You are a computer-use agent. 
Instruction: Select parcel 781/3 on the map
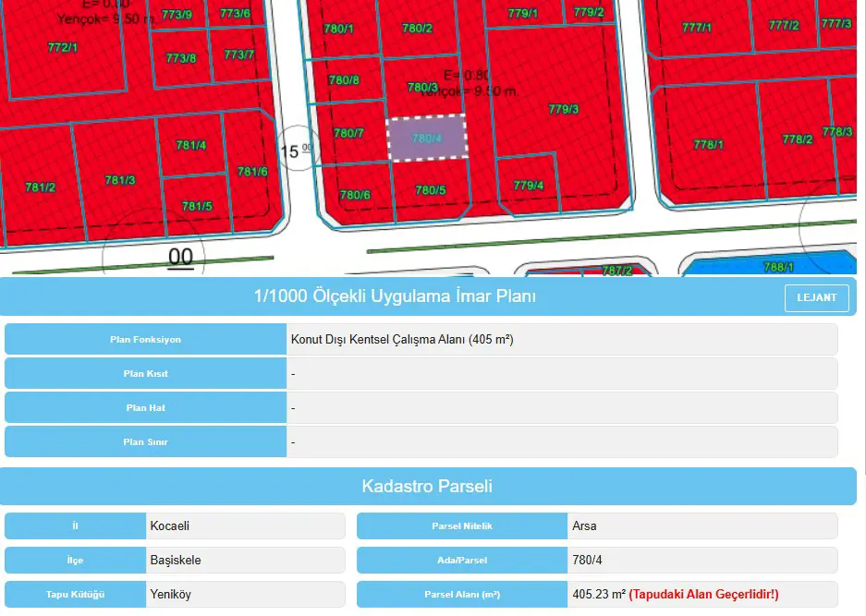point(120,180)
